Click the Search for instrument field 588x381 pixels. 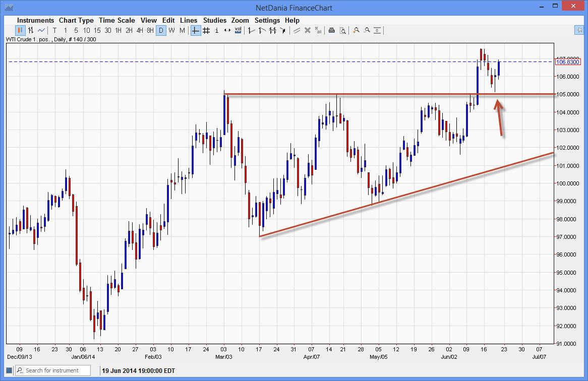point(55,370)
